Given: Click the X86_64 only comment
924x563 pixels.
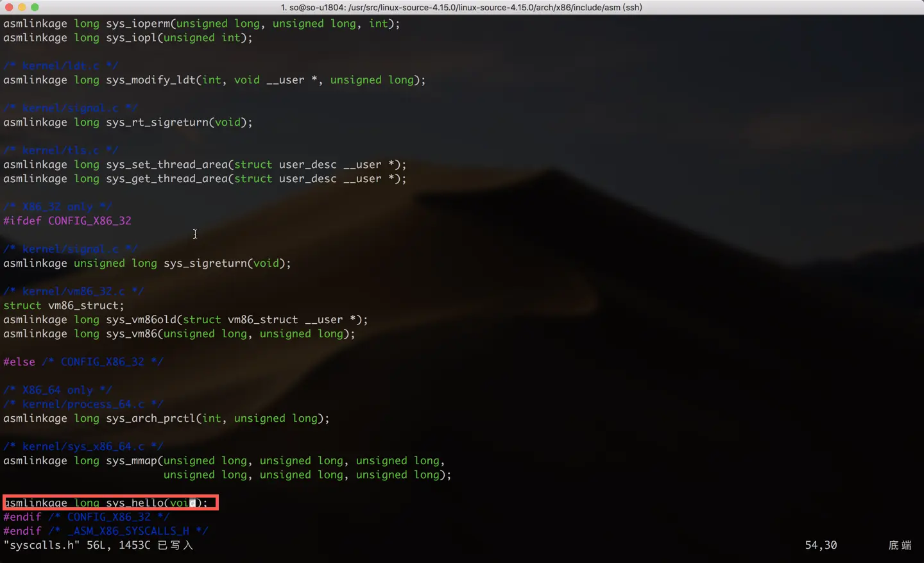Looking at the screenshot, I should pos(58,391).
